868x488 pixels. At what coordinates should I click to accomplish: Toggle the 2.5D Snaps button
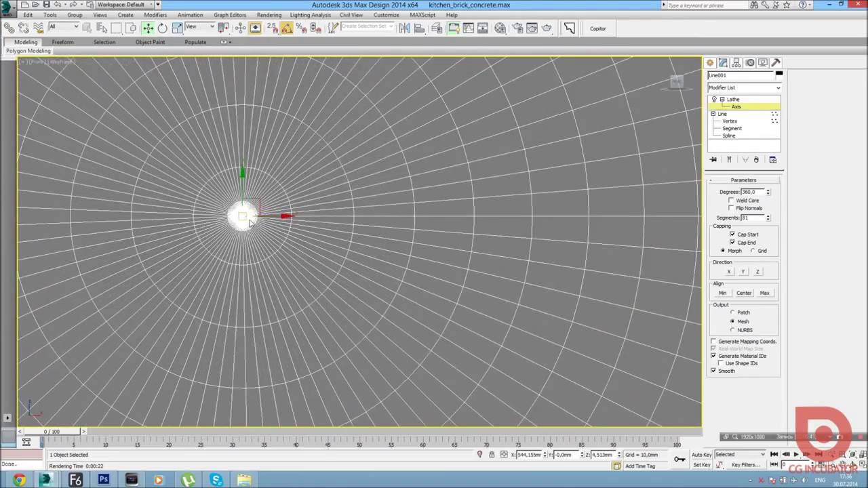271,28
